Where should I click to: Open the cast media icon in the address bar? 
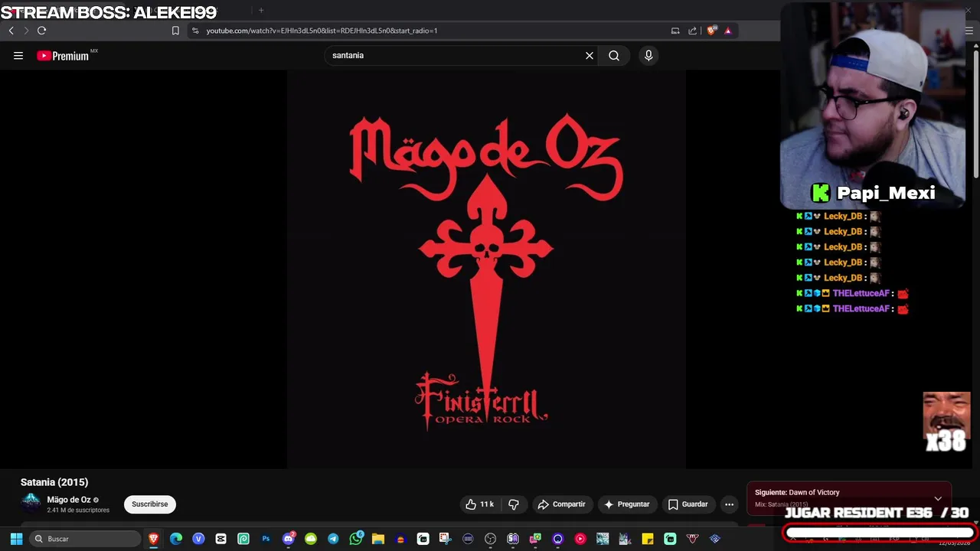coord(675,31)
